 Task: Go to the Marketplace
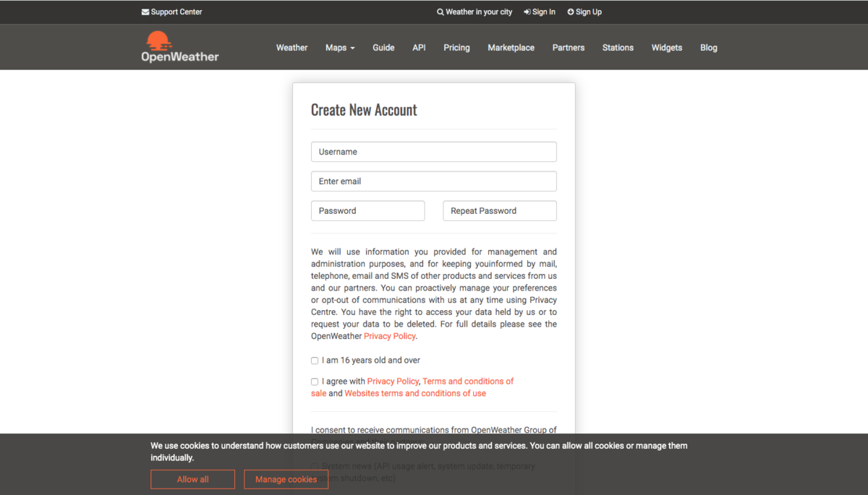click(511, 48)
